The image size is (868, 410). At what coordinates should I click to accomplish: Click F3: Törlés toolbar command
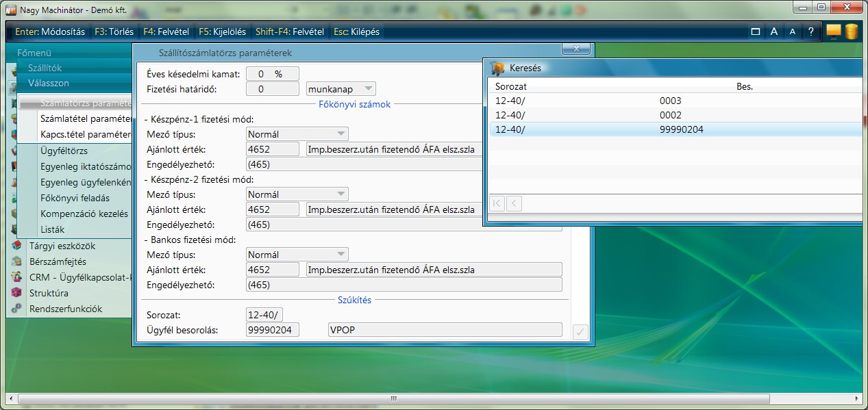tap(114, 31)
